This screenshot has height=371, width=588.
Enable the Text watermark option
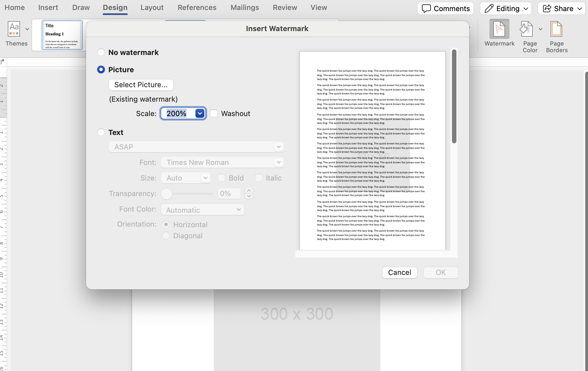pos(101,132)
